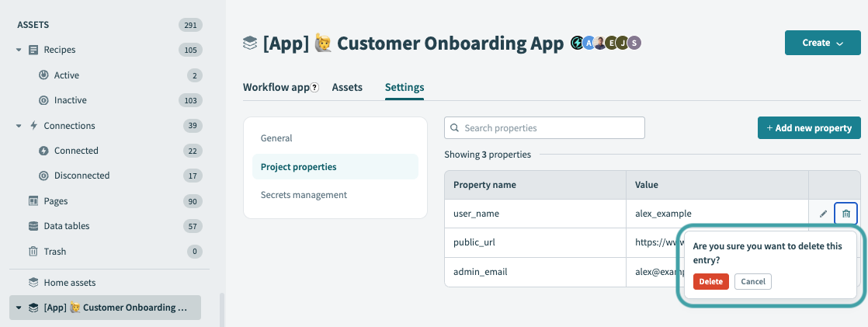Show Disconnected connections in sidebar
868x327 pixels.
(x=82, y=176)
